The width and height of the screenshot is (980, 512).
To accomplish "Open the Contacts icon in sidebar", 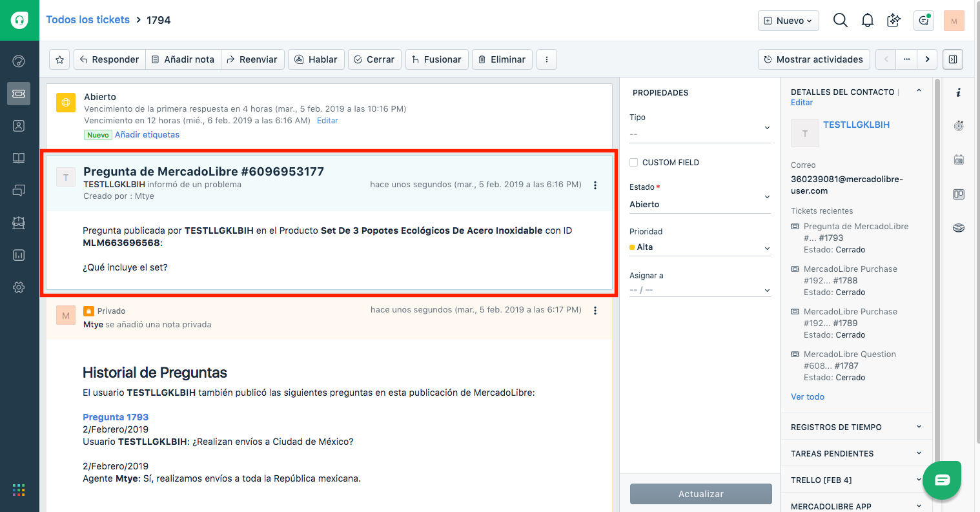I will coord(19,126).
